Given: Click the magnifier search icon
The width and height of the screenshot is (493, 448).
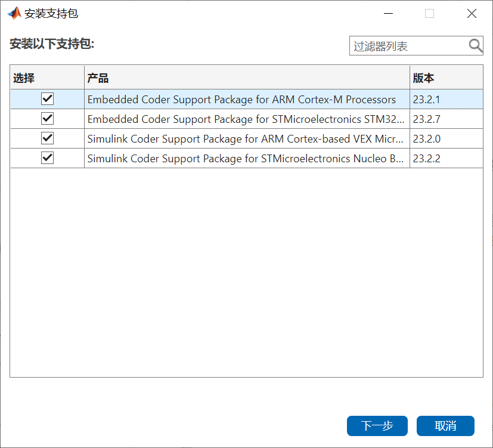Looking at the screenshot, I should pos(475,46).
